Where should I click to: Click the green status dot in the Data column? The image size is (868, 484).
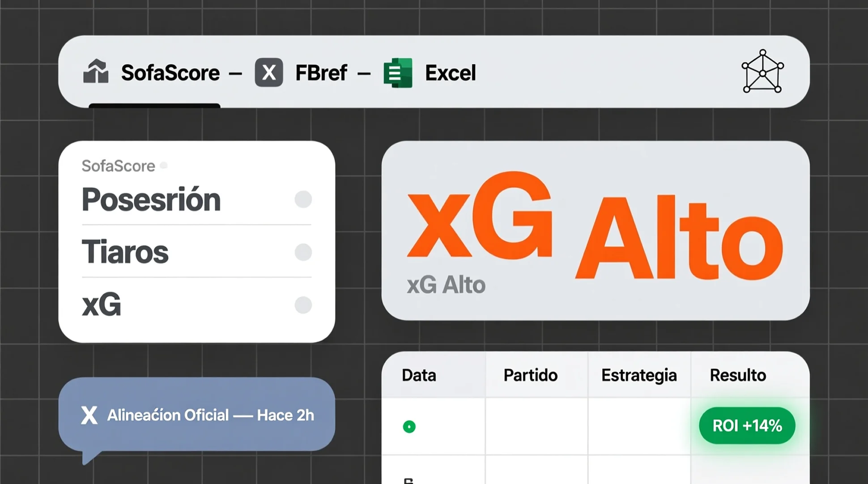tap(408, 427)
